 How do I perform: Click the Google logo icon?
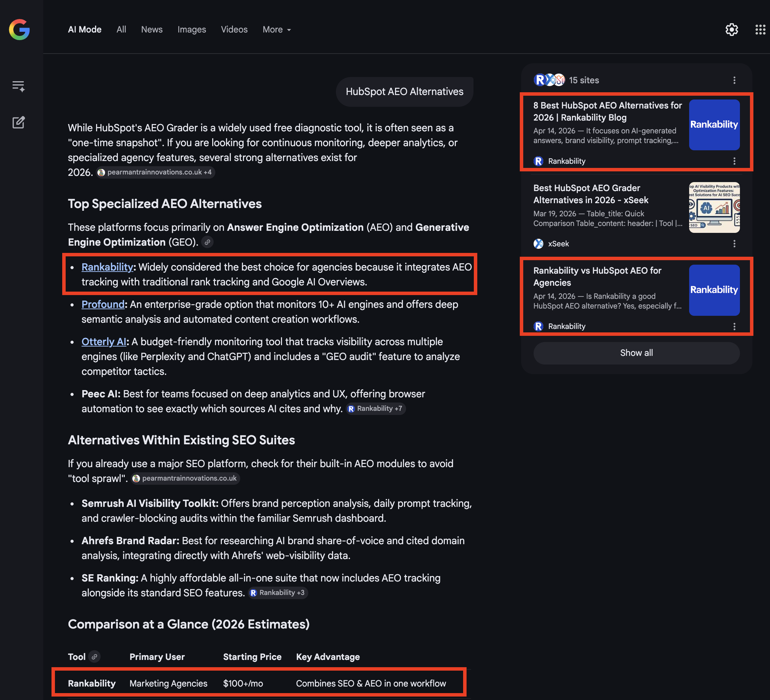(19, 30)
